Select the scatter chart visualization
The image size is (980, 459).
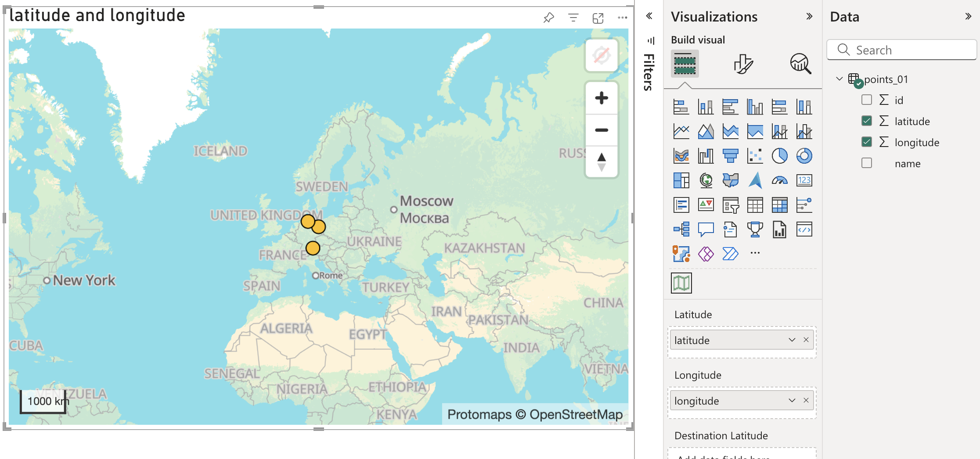pyautogui.click(x=755, y=155)
